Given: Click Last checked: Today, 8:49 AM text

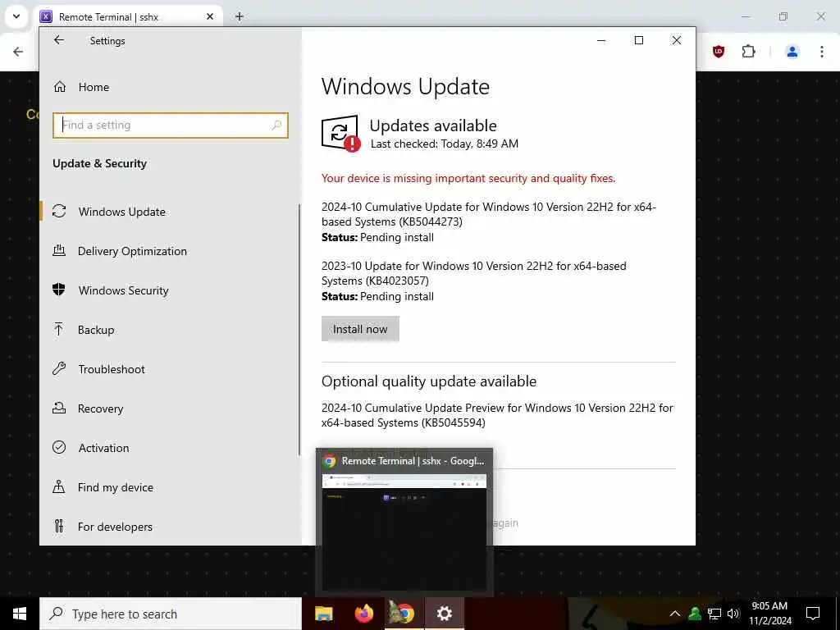Looking at the screenshot, I should [444, 144].
